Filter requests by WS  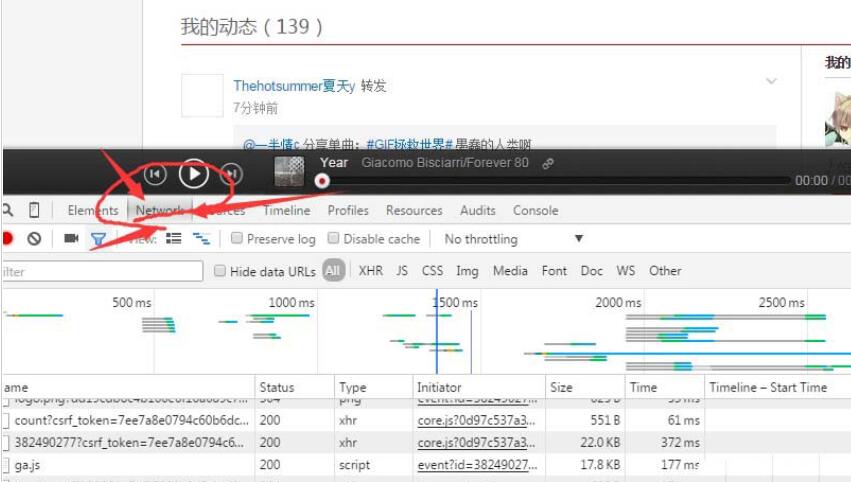(626, 270)
